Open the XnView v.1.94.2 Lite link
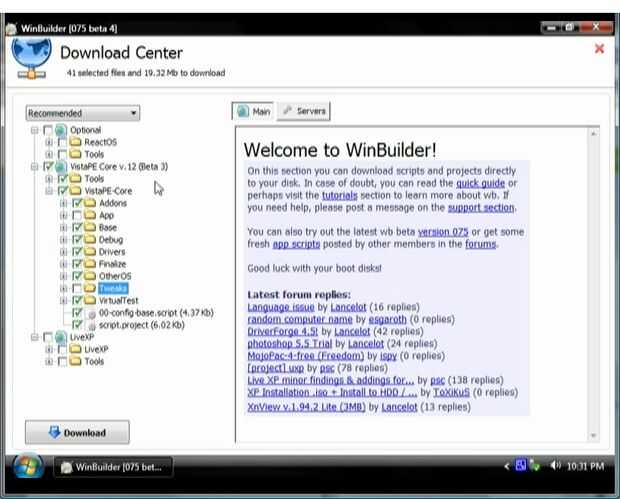Screen dimensions: 620x499 pyautogui.click(x=306, y=407)
